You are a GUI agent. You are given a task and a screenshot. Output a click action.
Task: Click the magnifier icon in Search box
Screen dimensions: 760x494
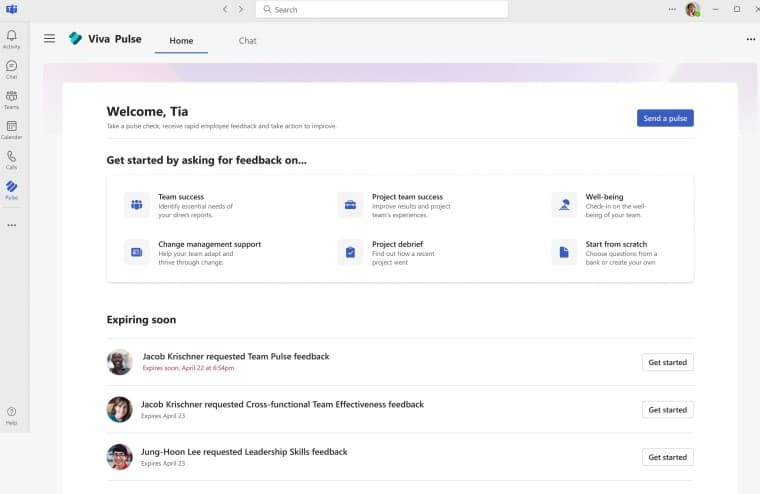pos(267,9)
